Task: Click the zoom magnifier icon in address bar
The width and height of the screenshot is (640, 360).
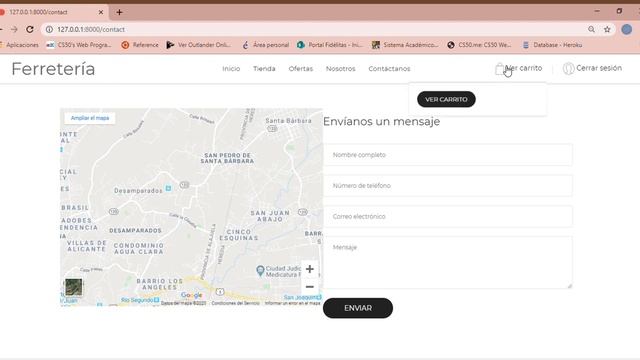Action: [591, 29]
